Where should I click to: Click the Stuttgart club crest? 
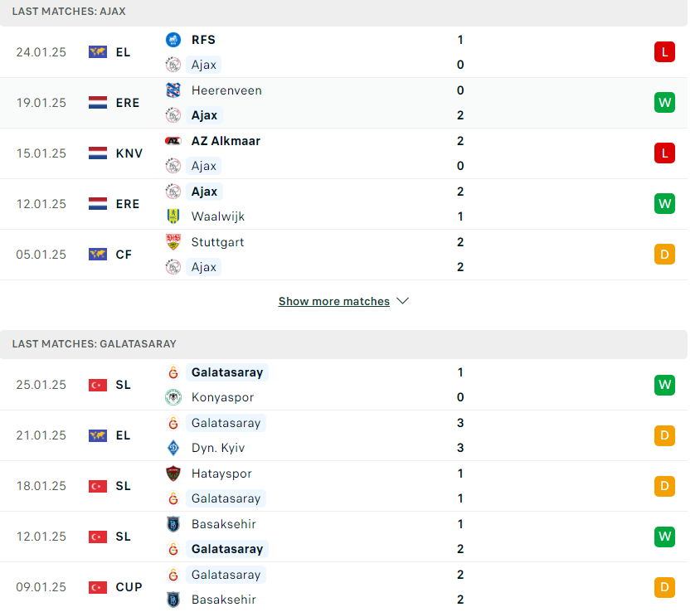pyautogui.click(x=173, y=242)
